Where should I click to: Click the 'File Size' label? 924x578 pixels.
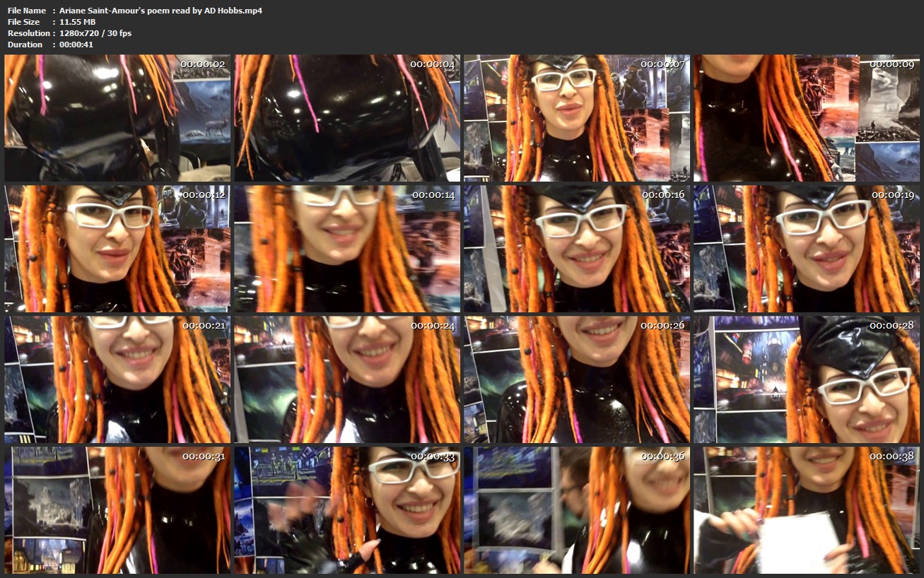coord(24,22)
